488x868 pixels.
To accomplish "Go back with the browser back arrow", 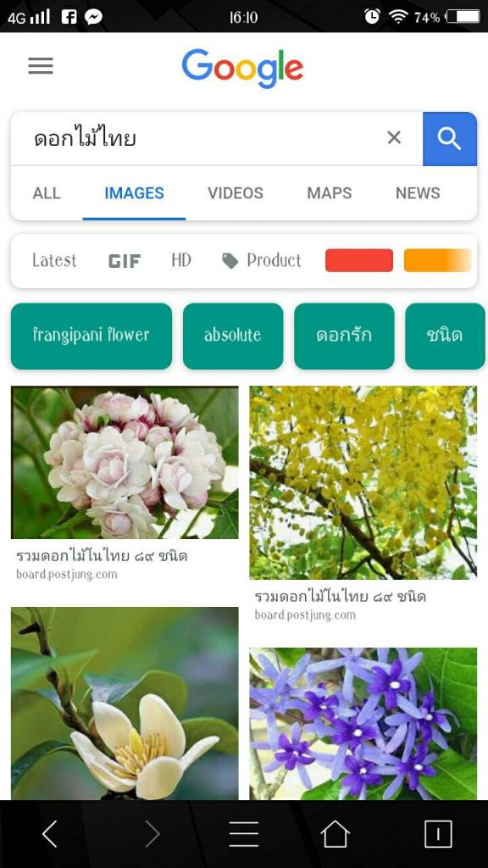I will 50,834.
